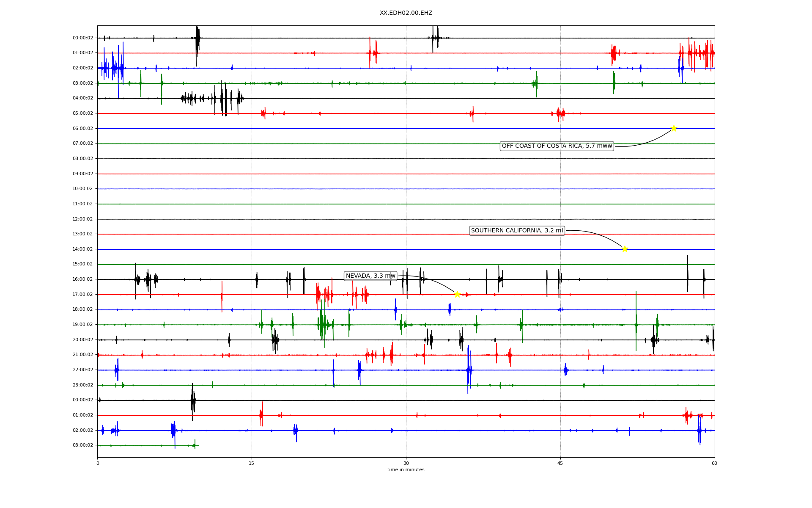Viewport: 812px width, 508px height.
Task: Click the Southern California earthquake star marker
Action: pos(625,249)
